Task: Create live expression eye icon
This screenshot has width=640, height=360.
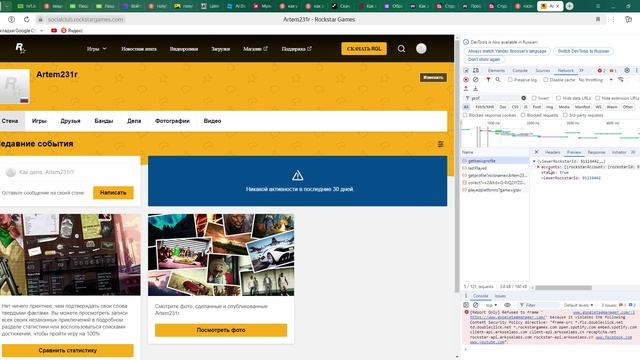Action: pyautogui.click(x=507, y=305)
